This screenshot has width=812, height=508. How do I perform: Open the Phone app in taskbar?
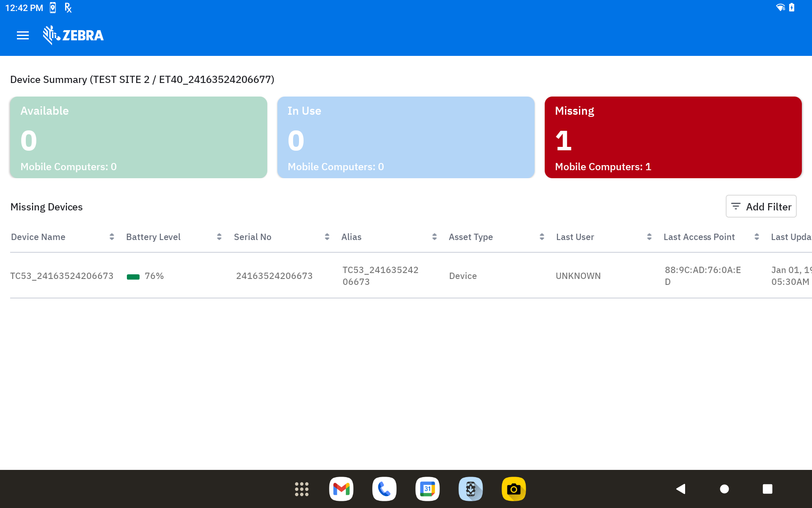point(384,489)
